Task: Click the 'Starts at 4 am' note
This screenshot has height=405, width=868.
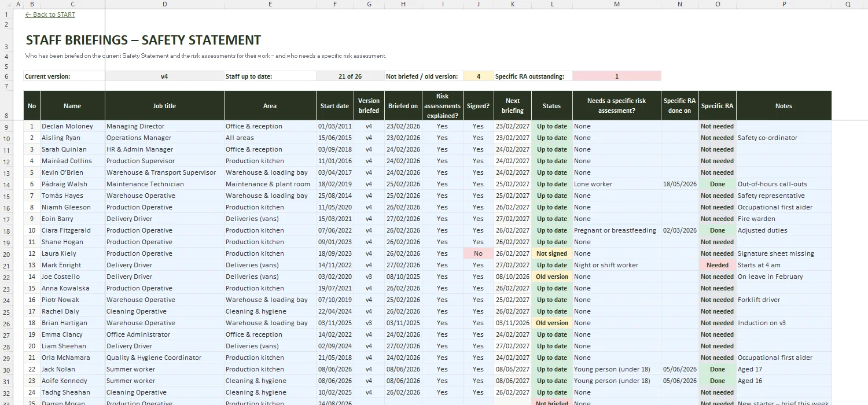Action: (784, 265)
